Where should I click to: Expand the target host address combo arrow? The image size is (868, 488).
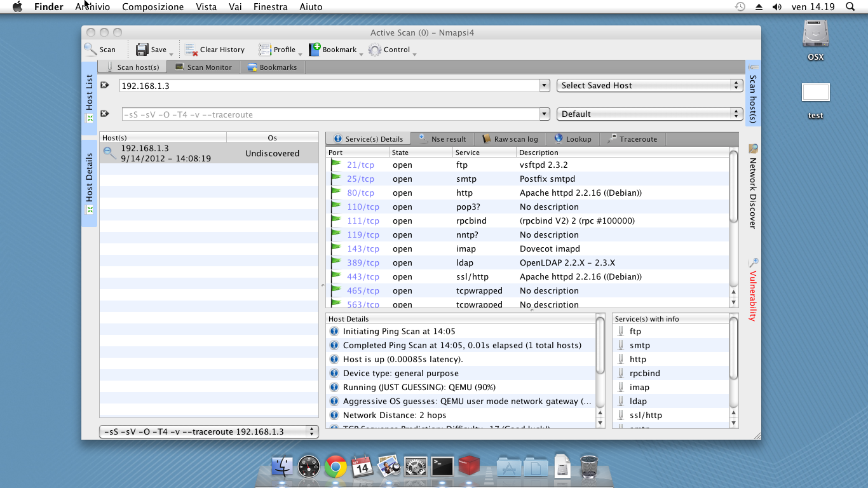coord(544,86)
